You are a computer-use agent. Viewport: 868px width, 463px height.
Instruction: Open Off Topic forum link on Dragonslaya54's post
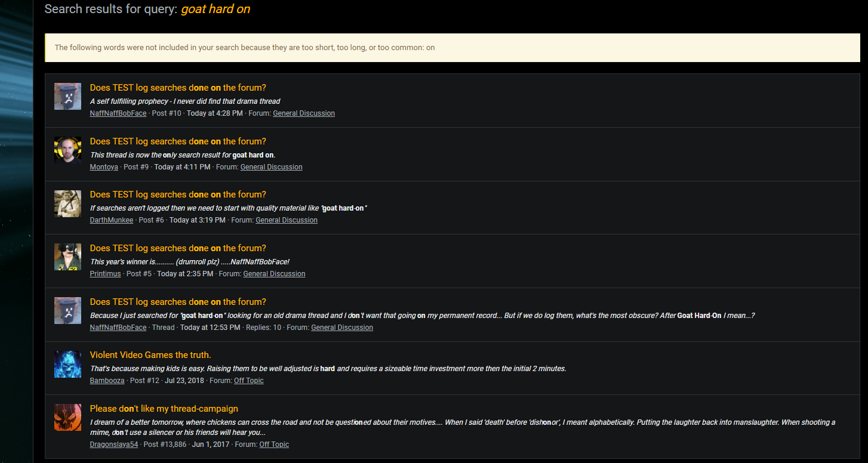(x=274, y=445)
